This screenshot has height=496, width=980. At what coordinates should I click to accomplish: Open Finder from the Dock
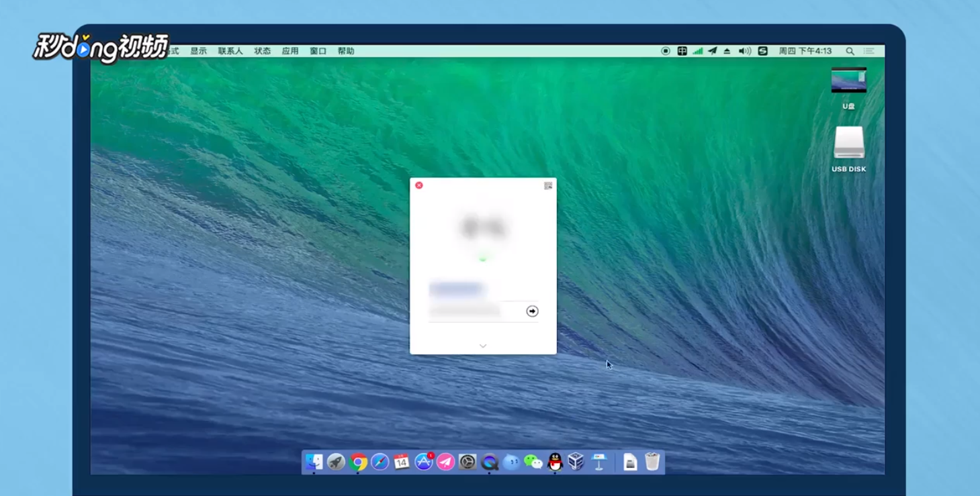(x=314, y=462)
